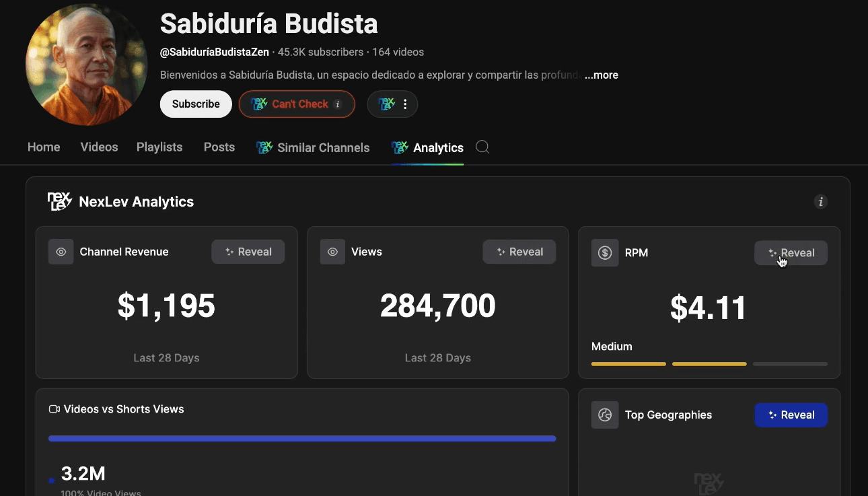The image size is (868, 496).
Task: Click the blue Videos vs Shorts bar
Action: pyautogui.click(x=302, y=439)
